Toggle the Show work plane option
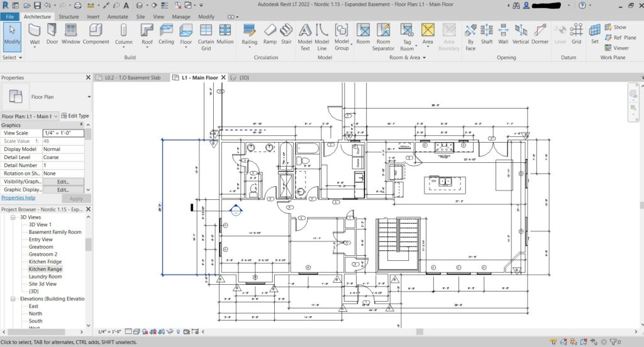The height and width of the screenshot is (347, 644). (x=615, y=27)
